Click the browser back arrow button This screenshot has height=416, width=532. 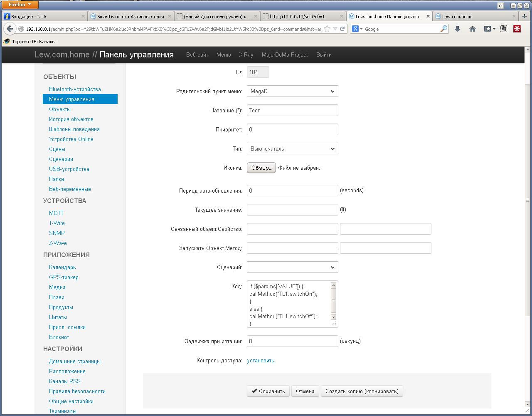click(10, 29)
